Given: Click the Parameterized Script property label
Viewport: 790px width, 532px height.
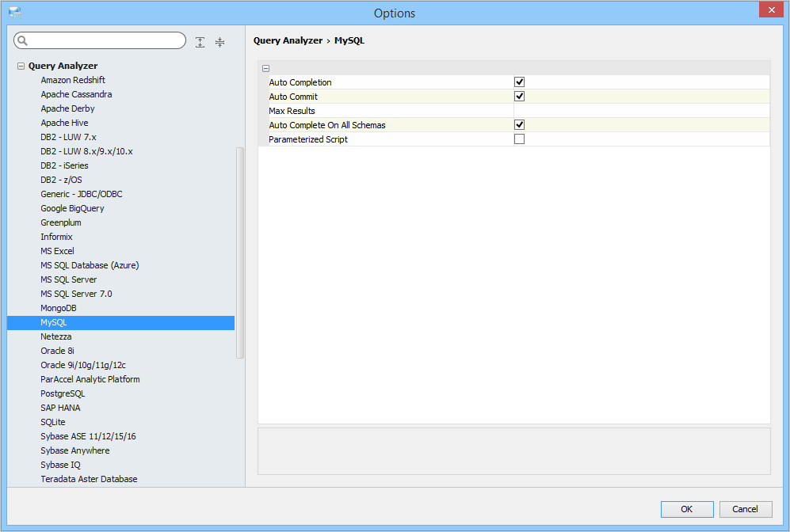Looking at the screenshot, I should pyautogui.click(x=308, y=139).
